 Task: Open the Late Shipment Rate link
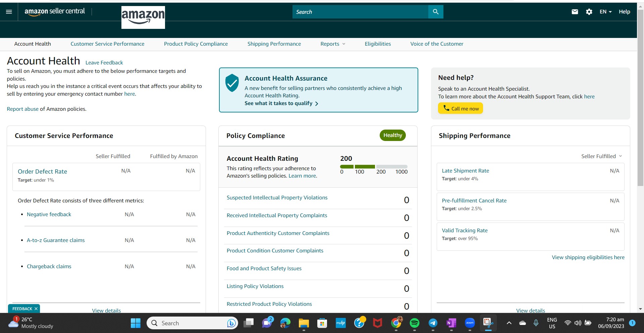[x=466, y=171]
